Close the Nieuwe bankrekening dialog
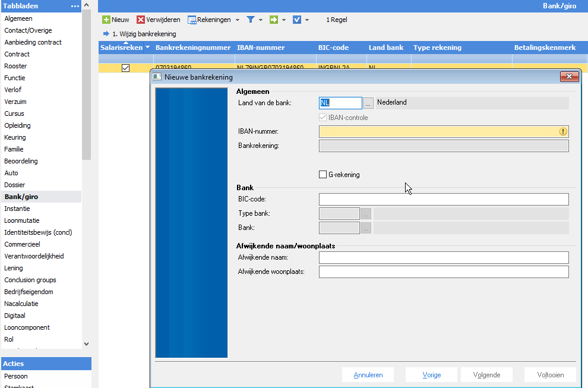Screen dimensions: 588x388 (569, 77)
